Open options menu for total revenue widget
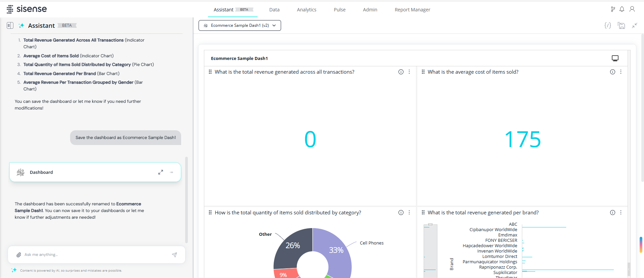 coord(409,72)
